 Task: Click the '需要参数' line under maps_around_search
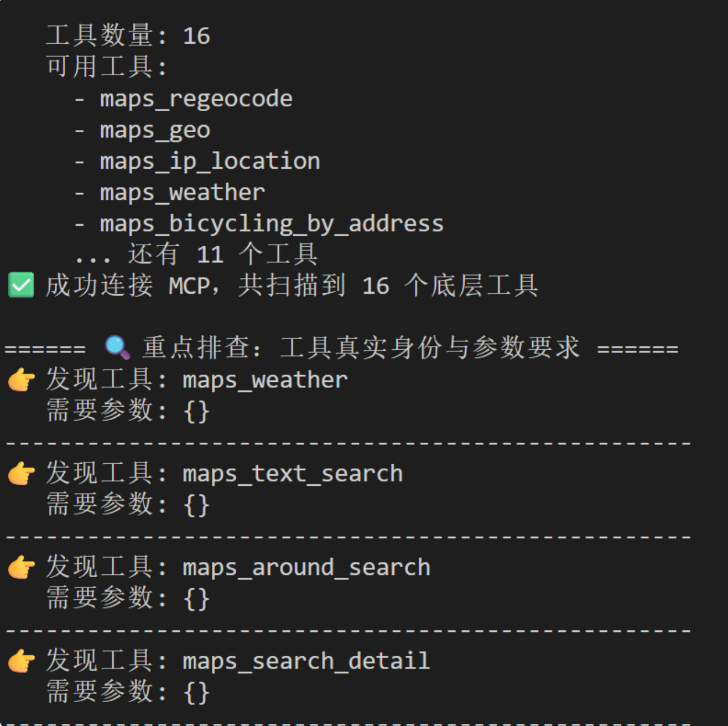coord(128,599)
